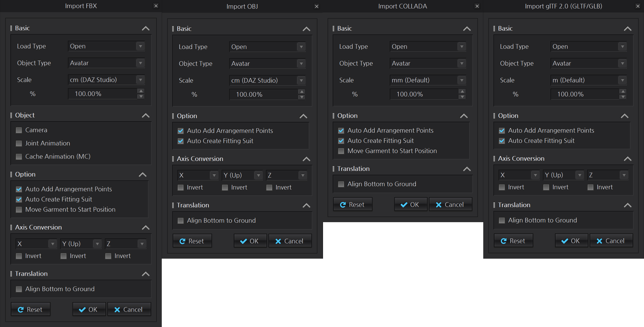Toggle Joint Animation checkbox
The image size is (644, 327).
pos(19,143)
